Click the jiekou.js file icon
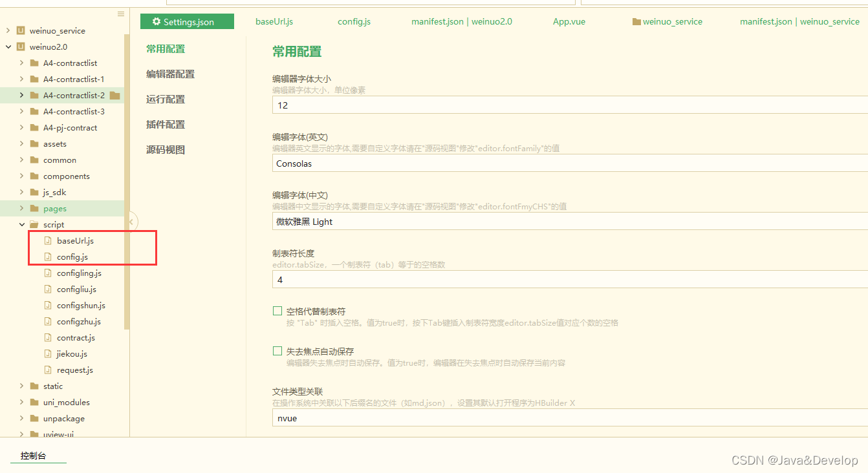The image size is (868, 473). click(x=47, y=353)
